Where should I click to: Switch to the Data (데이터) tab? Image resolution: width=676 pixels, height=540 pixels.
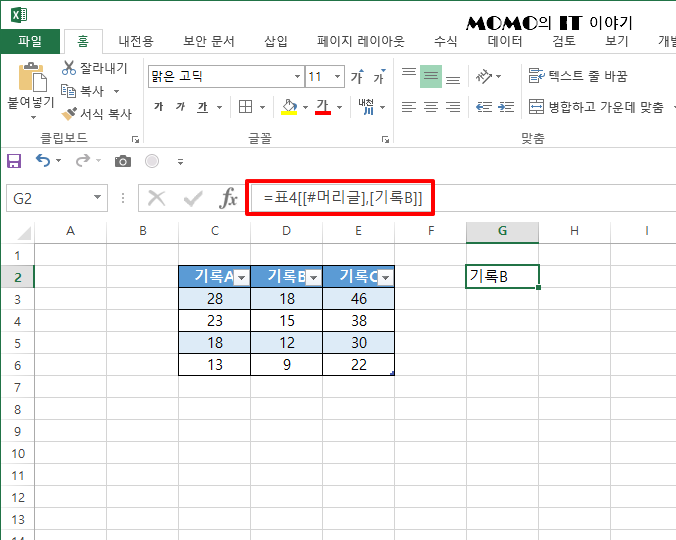click(505, 41)
